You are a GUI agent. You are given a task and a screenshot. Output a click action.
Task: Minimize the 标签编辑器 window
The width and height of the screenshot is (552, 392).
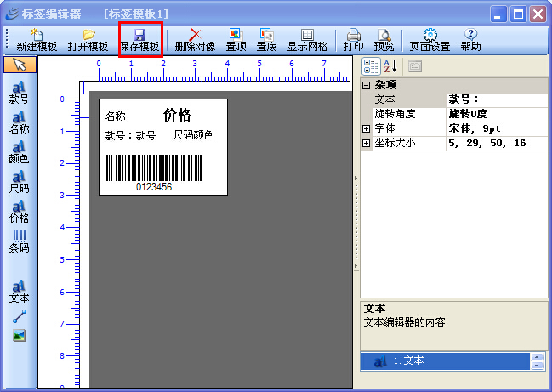pos(498,14)
